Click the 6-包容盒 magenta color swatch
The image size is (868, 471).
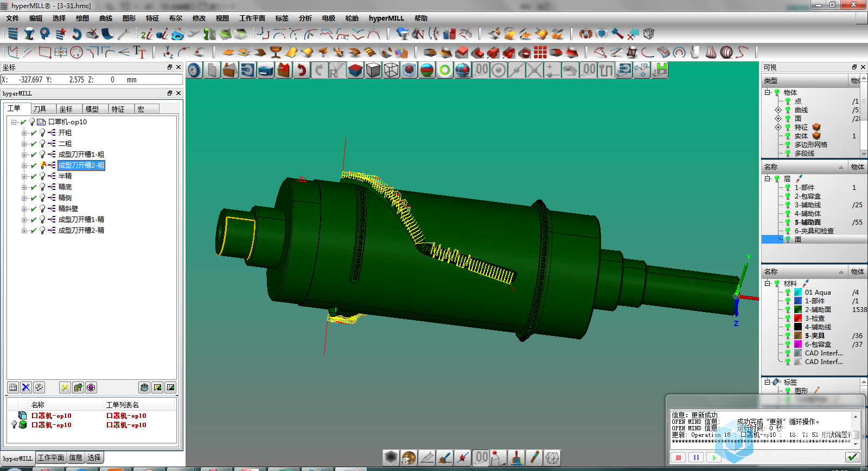click(798, 344)
